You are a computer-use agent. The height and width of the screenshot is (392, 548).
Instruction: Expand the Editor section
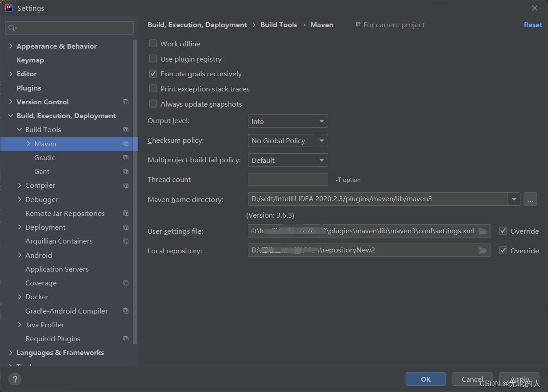point(11,74)
